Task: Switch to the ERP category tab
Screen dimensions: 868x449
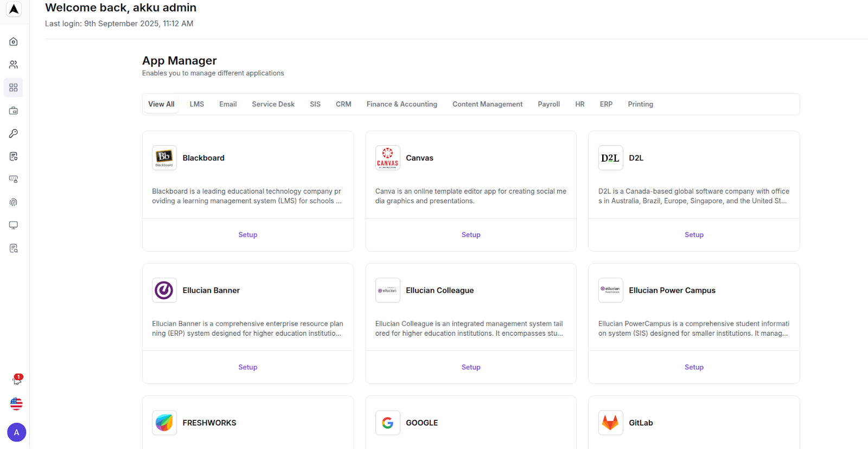Action: point(606,104)
